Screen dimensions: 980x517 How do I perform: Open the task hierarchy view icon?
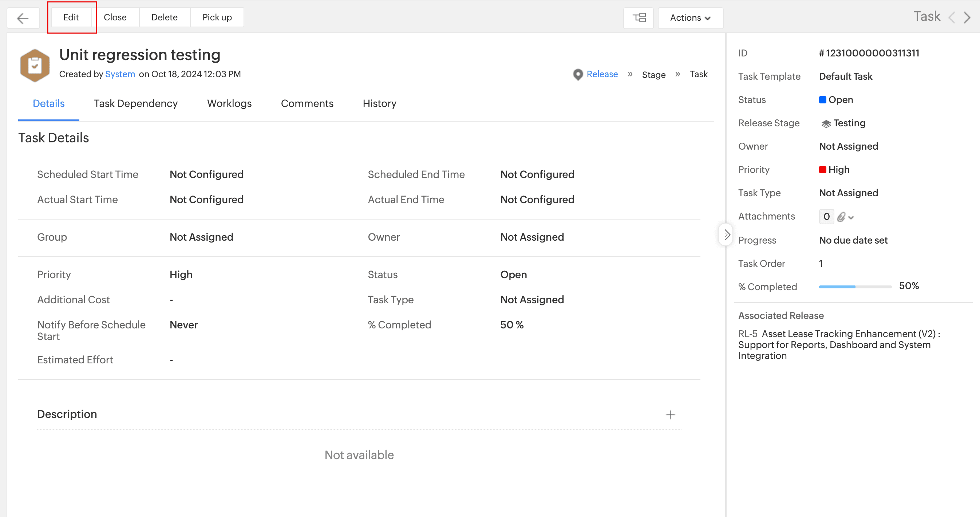tap(639, 18)
